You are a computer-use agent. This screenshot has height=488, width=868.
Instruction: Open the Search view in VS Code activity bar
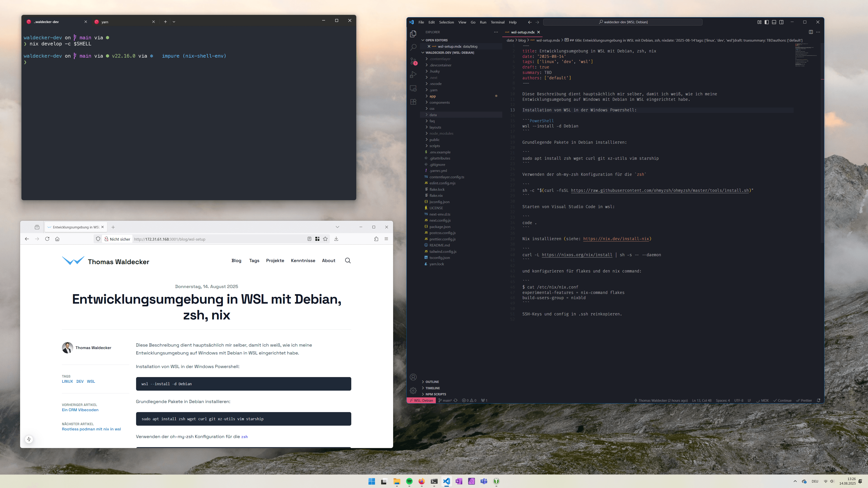(x=413, y=47)
